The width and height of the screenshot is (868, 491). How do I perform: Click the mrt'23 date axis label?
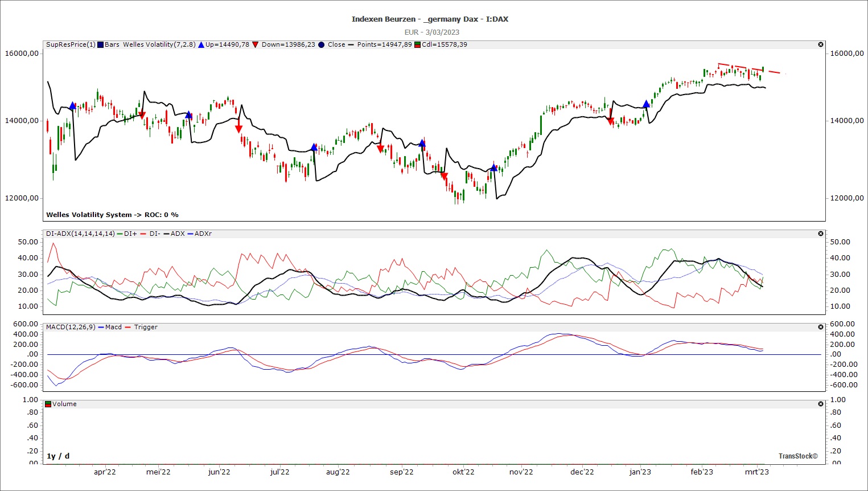[x=757, y=472]
